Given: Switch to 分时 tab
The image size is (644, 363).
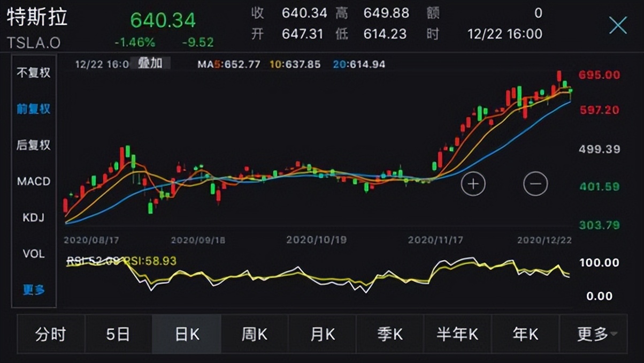Looking at the screenshot, I should coord(51,335).
